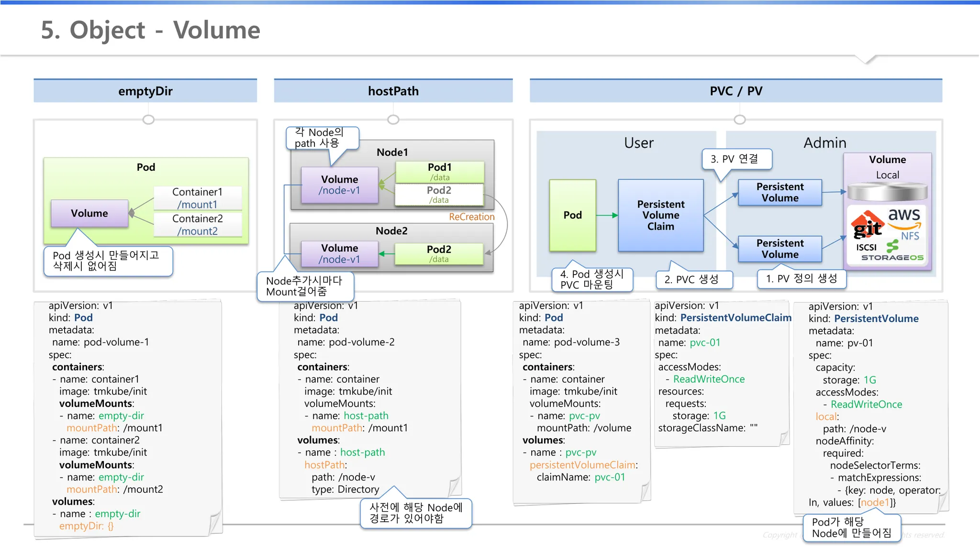The width and height of the screenshot is (980, 551).
Task: Select the hostPath header bar
Action: [x=393, y=91]
